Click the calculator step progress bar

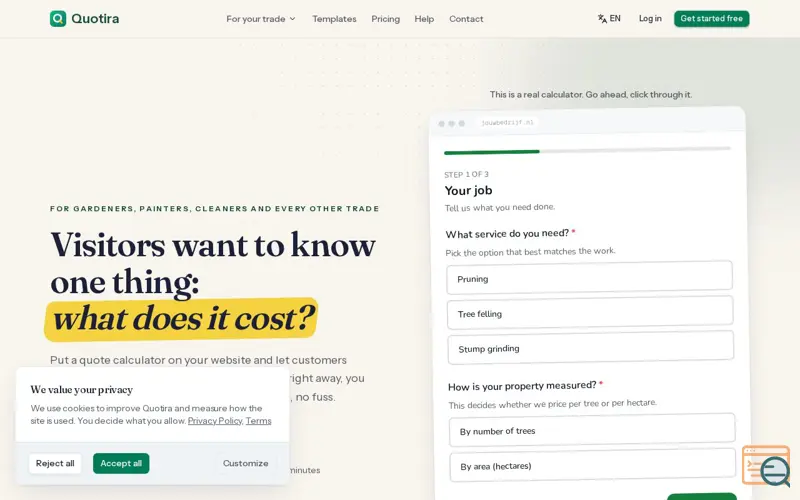pos(587,151)
